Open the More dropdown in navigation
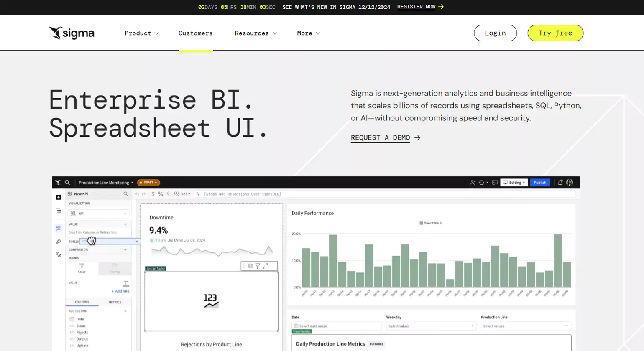This screenshot has height=351, width=644. (x=309, y=33)
